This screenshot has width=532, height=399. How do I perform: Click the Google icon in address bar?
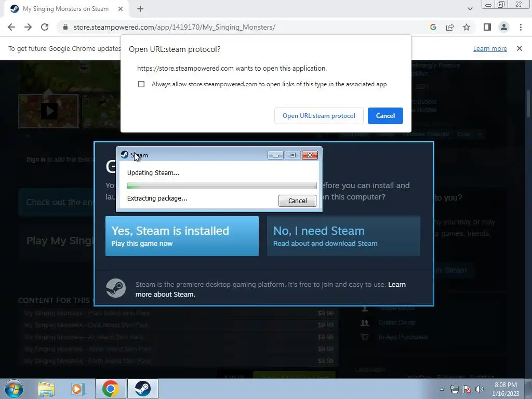(x=433, y=27)
